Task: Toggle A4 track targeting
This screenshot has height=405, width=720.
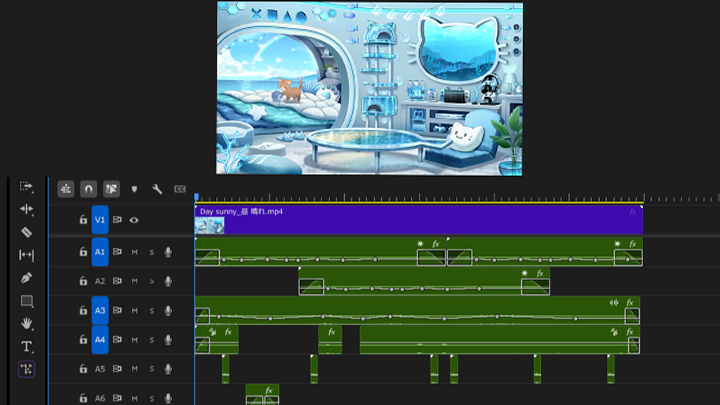Action: 100,340
